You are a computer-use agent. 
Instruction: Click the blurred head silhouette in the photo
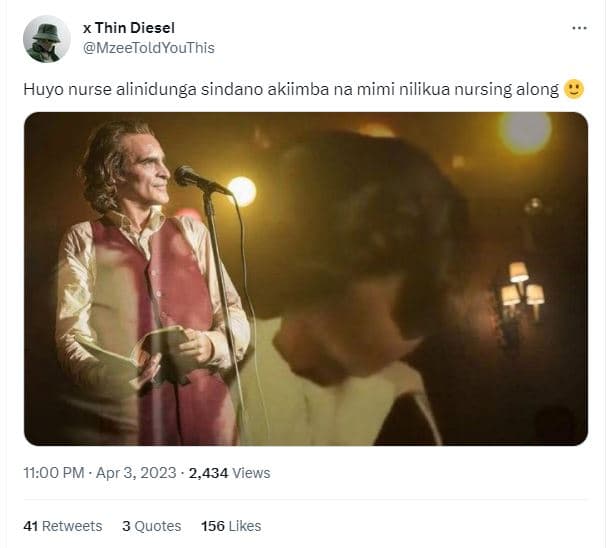[360, 230]
